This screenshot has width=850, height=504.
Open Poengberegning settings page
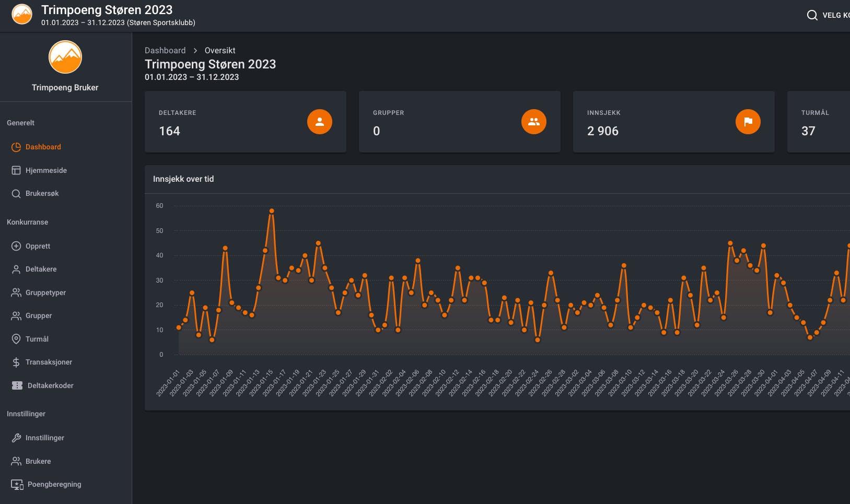click(x=54, y=484)
